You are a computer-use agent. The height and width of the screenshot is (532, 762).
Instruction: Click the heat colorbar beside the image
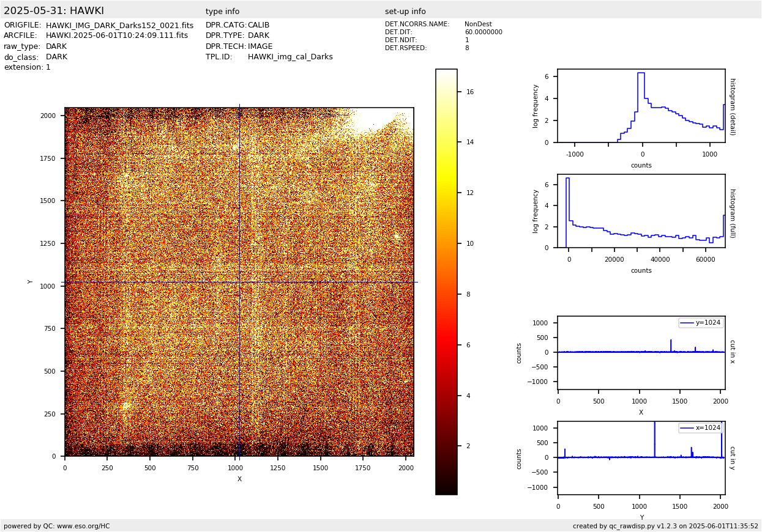(x=446, y=281)
